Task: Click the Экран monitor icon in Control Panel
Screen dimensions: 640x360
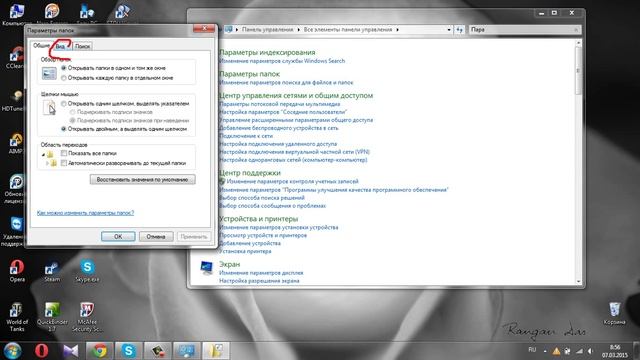Action: pos(207,268)
